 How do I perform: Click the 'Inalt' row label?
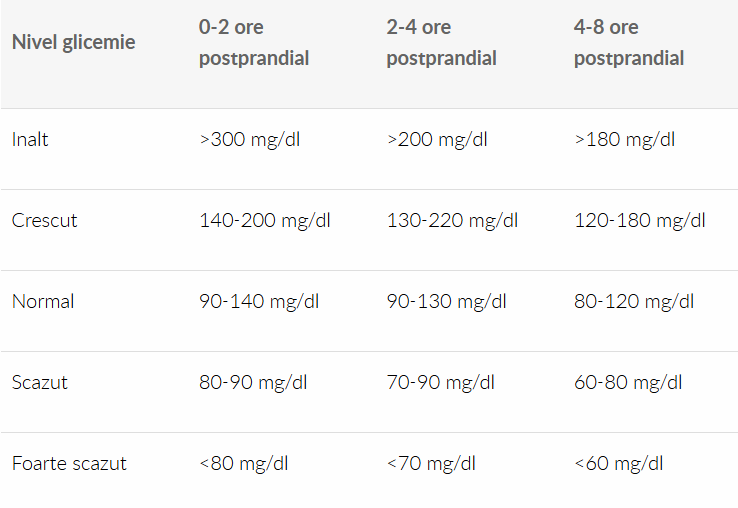point(30,139)
